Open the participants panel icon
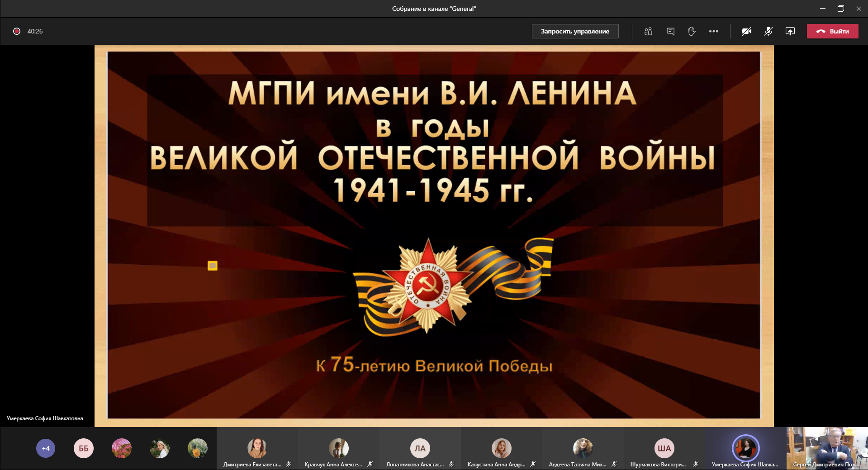Viewport: 868px width, 470px height. coord(648,31)
